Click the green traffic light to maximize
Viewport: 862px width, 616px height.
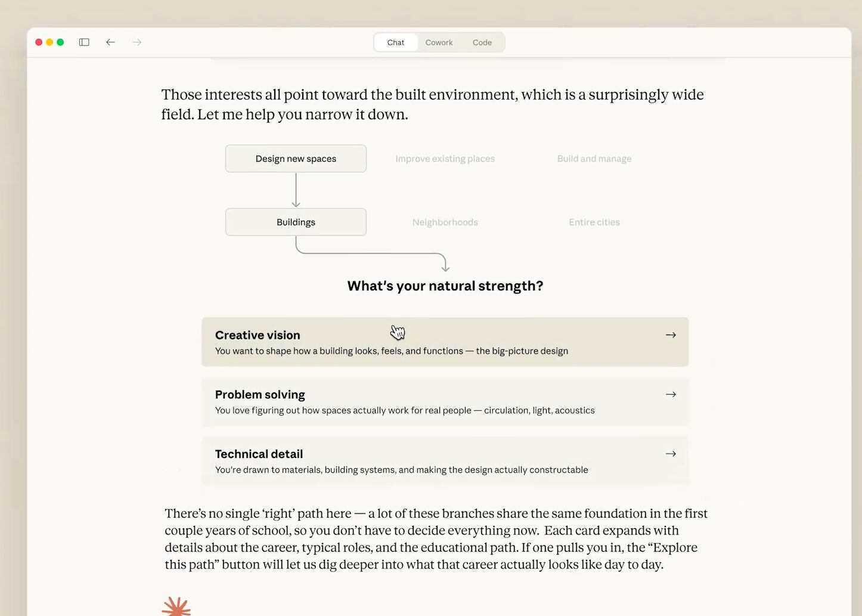[x=60, y=42]
